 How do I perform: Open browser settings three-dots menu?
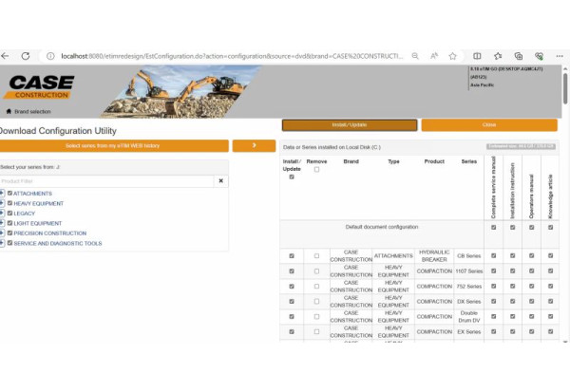coord(560,56)
